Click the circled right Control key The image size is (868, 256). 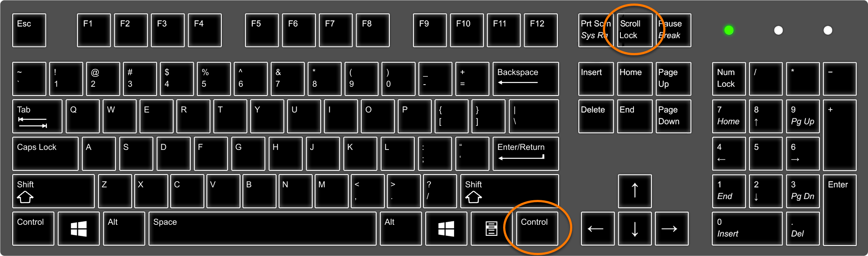tap(537, 228)
